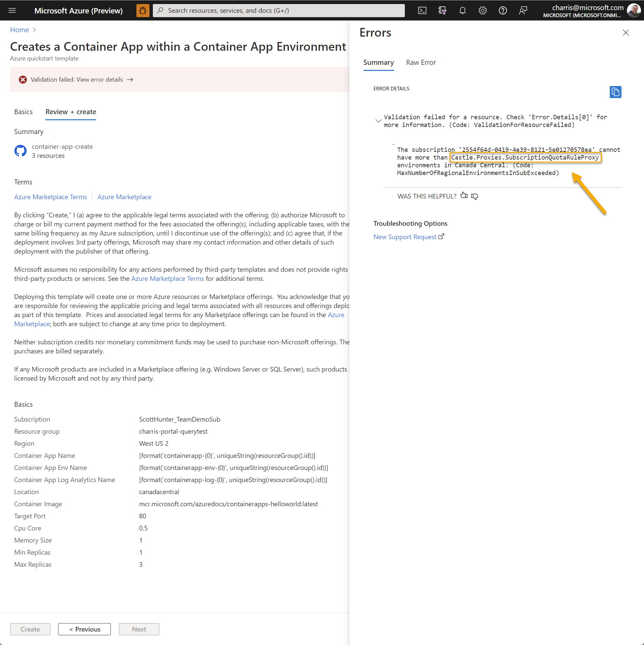Switch to the Raw Error tab
Screen dimensions: 644x645
[x=421, y=62]
